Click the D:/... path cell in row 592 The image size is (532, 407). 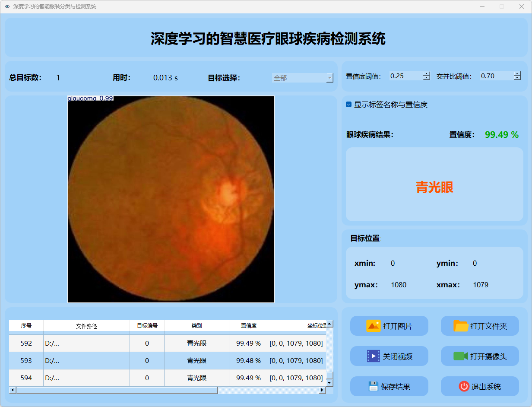click(87, 343)
